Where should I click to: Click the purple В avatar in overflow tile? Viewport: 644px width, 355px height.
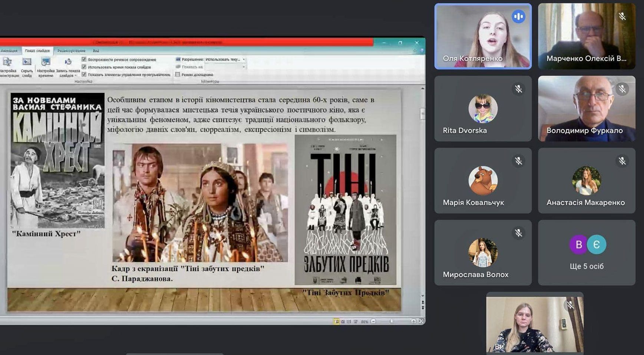point(578,244)
